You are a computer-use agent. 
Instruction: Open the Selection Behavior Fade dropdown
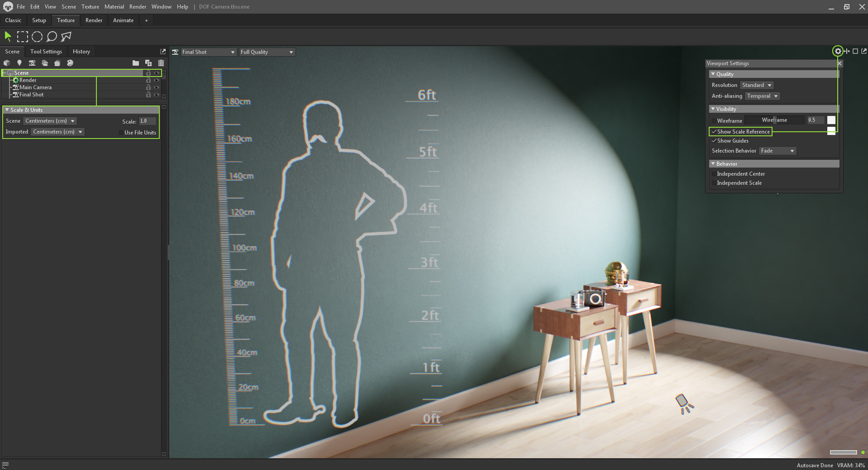pos(777,151)
